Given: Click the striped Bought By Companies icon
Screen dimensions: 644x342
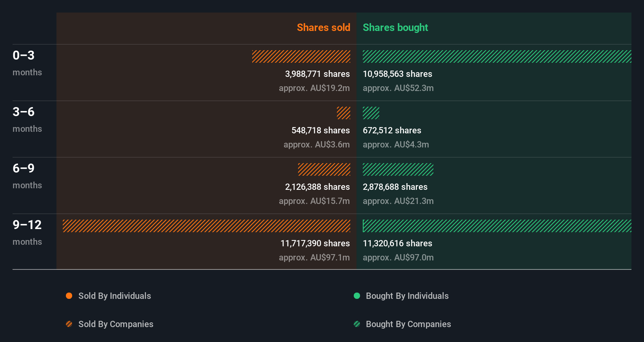Looking at the screenshot, I should tap(357, 324).
